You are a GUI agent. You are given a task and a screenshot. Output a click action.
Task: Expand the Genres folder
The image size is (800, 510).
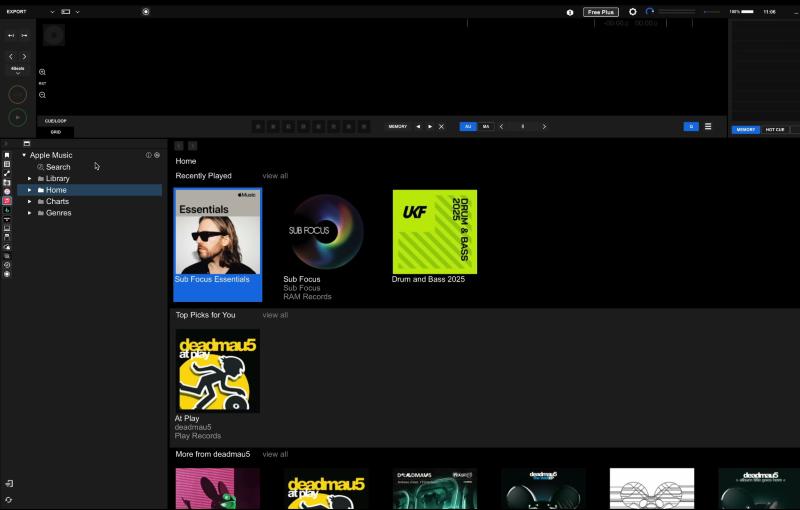click(x=30, y=213)
